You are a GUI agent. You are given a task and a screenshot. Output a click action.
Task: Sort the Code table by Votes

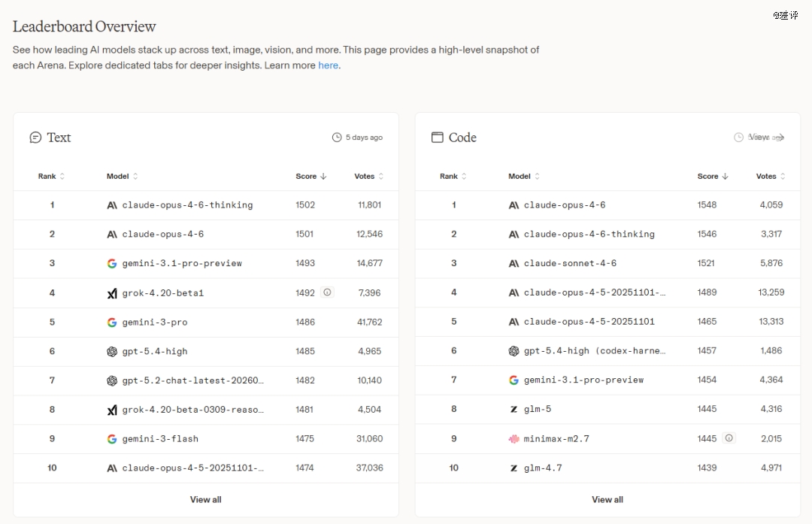pyautogui.click(x=771, y=177)
